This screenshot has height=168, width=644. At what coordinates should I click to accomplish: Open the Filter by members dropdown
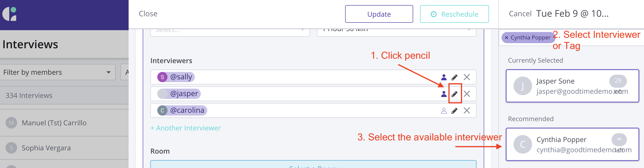click(x=58, y=72)
